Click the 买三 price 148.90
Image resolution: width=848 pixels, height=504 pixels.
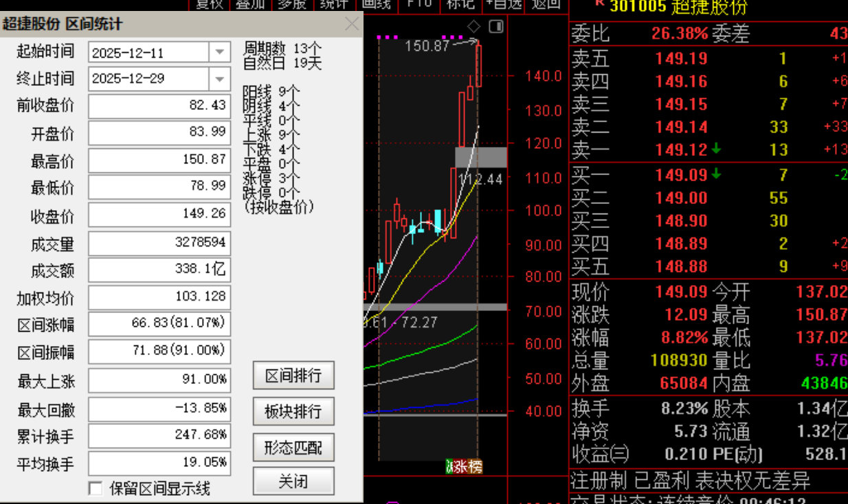681,220
